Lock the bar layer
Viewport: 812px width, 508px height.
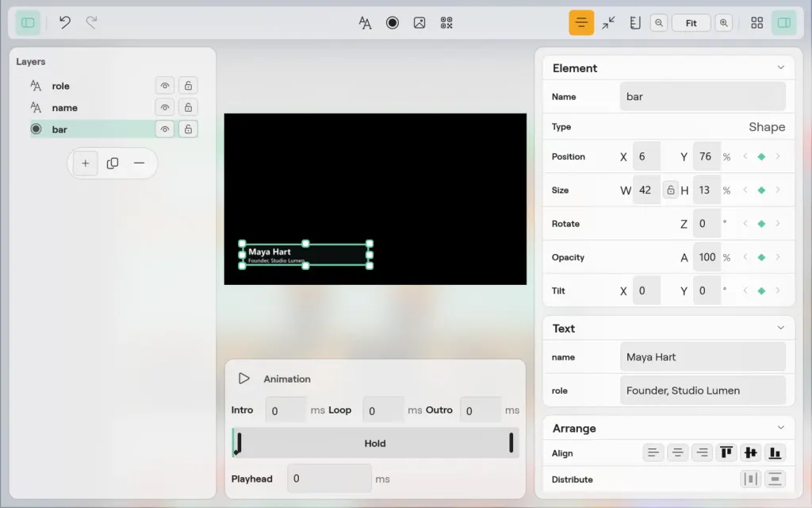click(x=188, y=129)
